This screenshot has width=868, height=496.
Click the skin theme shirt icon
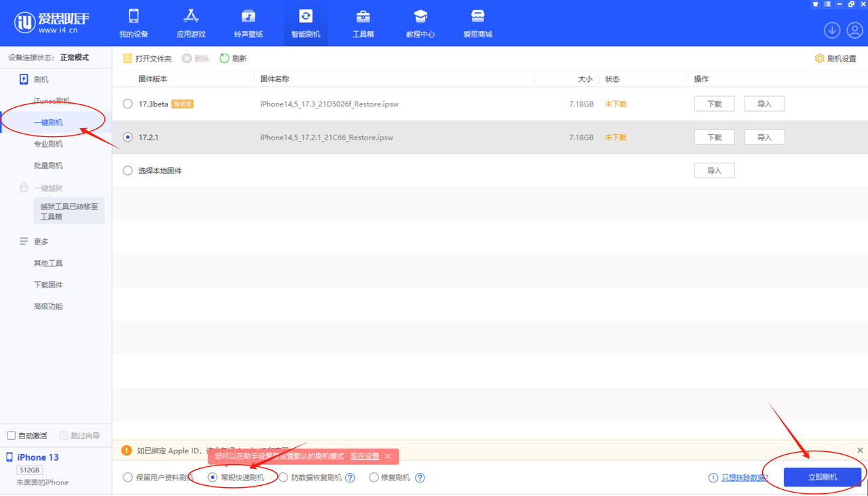(x=815, y=5)
